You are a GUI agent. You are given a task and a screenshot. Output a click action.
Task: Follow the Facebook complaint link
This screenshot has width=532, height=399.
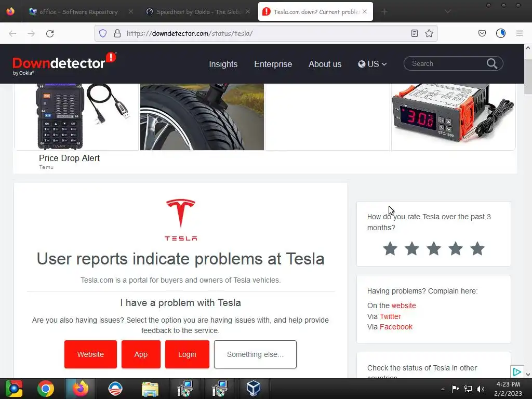(396, 327)
